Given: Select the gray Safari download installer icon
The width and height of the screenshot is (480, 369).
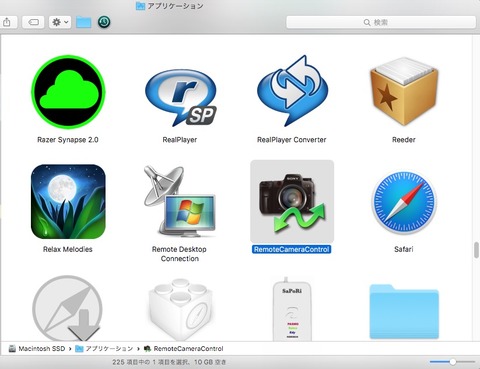Looking at the screenshot, I should [x=68, y=308].
